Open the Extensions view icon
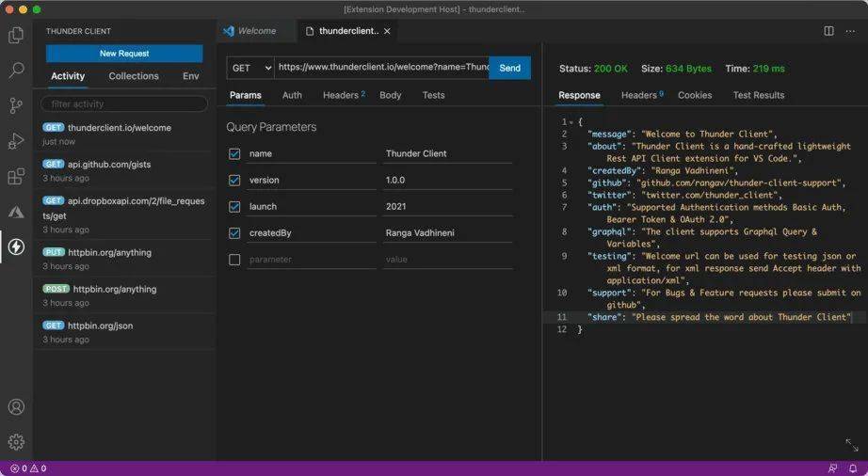Screen dimensions: 868x476 pyautogui.click(x=16, y=176)
